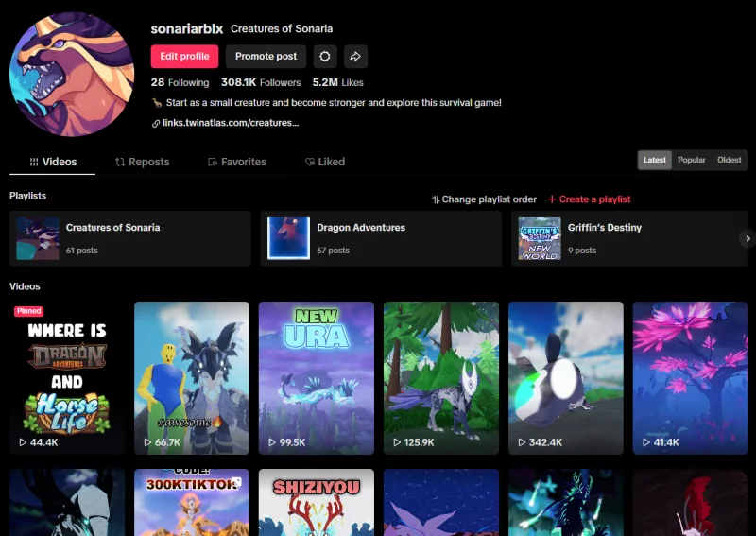Click the Griffin's Destiny playlist cover icon
756x536 pixels.
[x=540, y=238]
